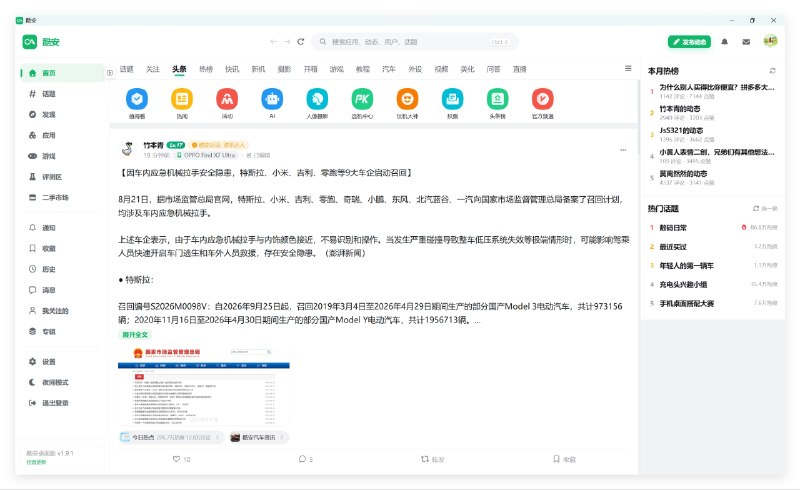The image size is (800, 490).
Task: Open post author 竹本青's profile name
Action: click(x=153, y=145)
